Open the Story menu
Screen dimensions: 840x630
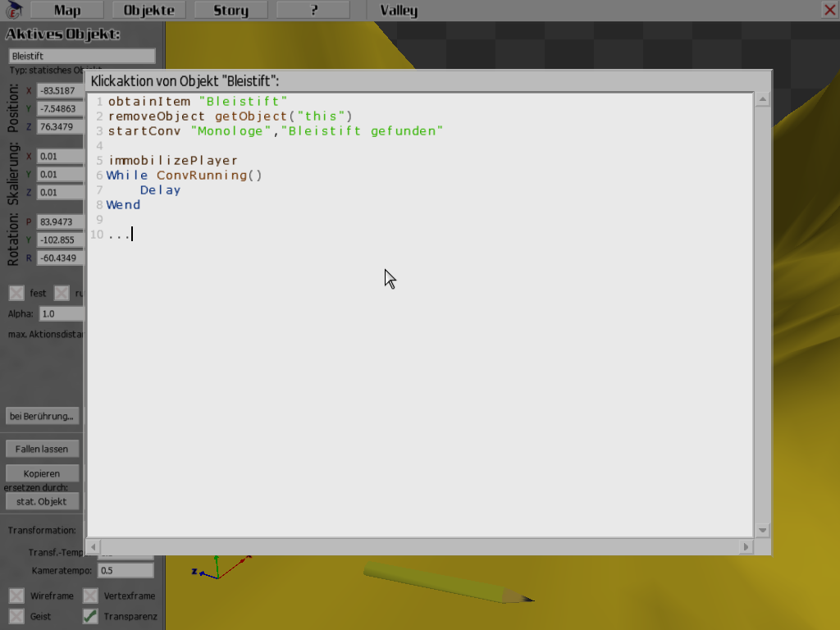coord(231,11)
